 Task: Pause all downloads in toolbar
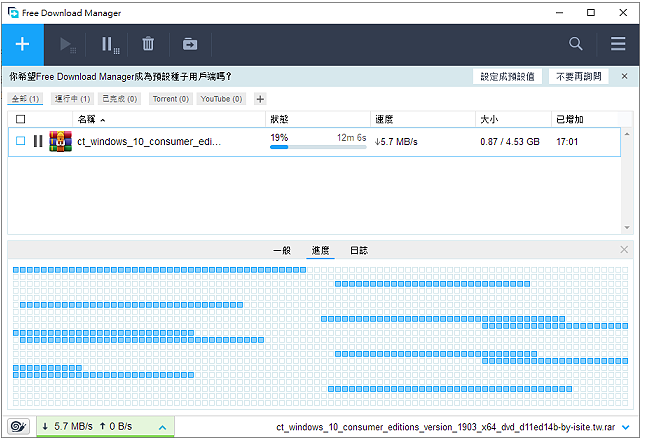110,44
